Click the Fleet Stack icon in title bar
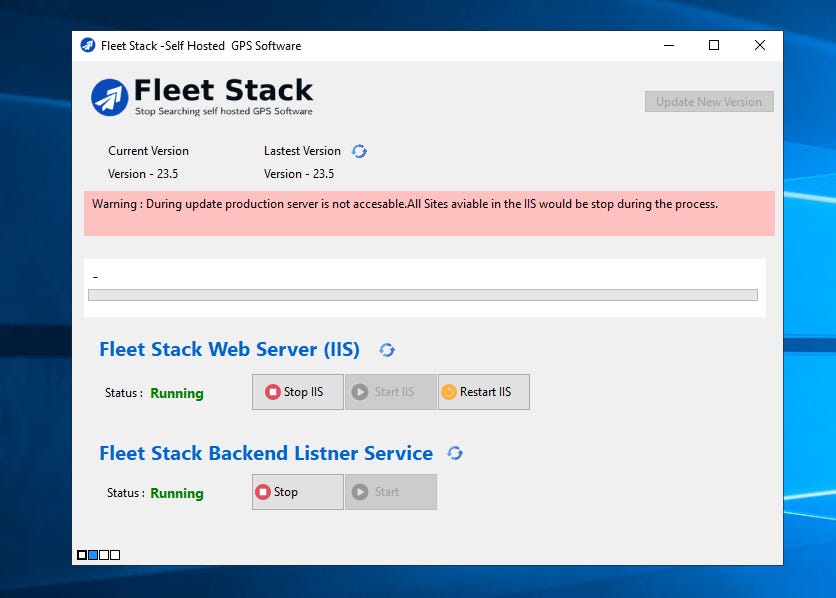 pyautogui.click(x=90, y=45)
